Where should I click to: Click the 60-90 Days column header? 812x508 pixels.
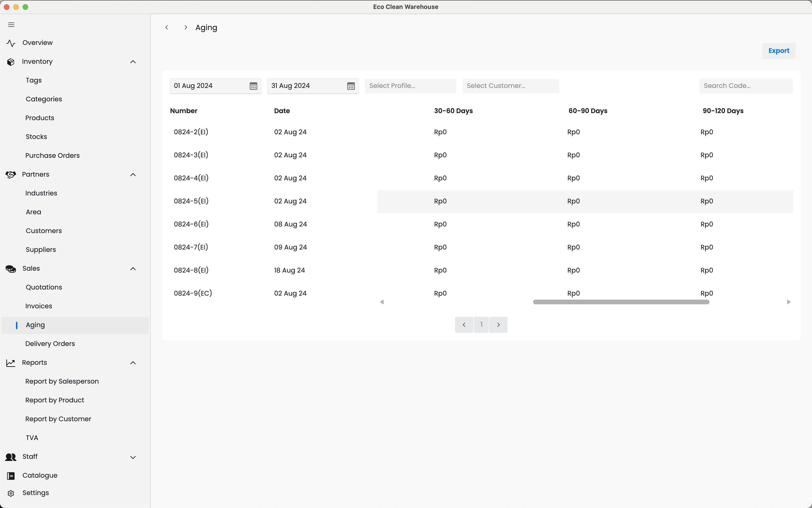(588, 111)
